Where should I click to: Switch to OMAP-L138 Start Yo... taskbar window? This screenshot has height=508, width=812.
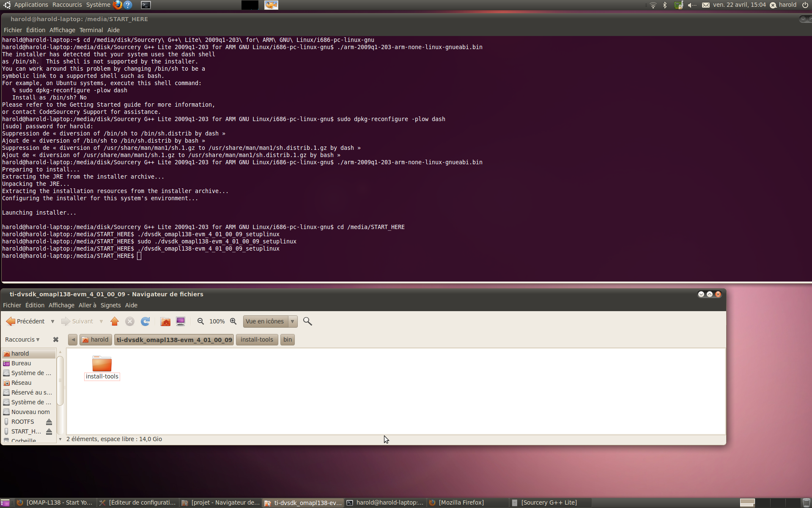point(54,503)
